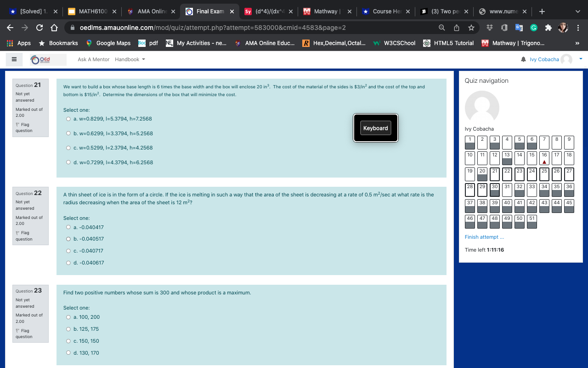Pick answer c. 150, 150
This screenshot has height=368, width=588.
(x=68, y=341)
